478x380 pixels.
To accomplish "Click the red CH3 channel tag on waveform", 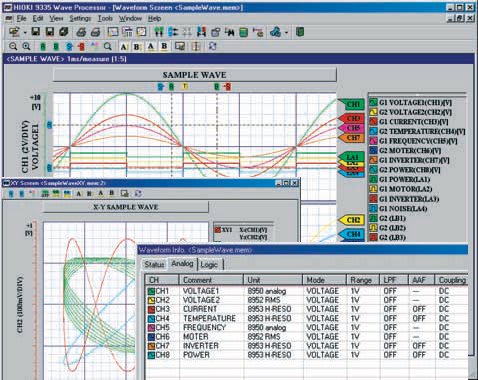I will coord(352,118).
